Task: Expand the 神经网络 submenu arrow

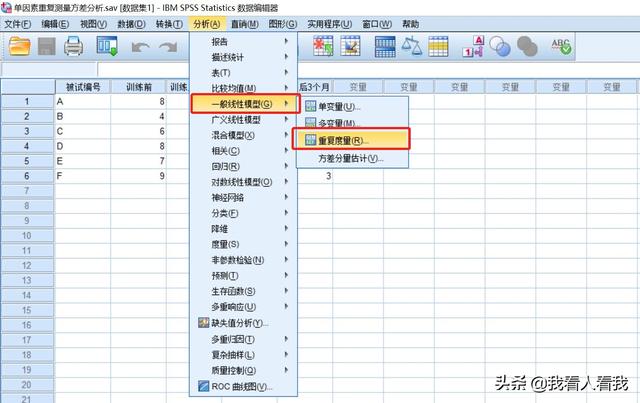Action: [286, 197]
